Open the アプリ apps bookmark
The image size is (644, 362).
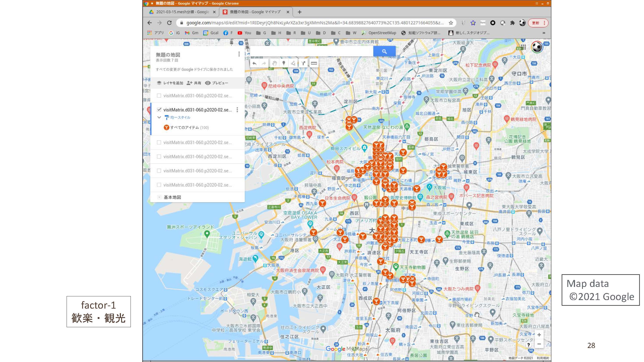(156, 33)
